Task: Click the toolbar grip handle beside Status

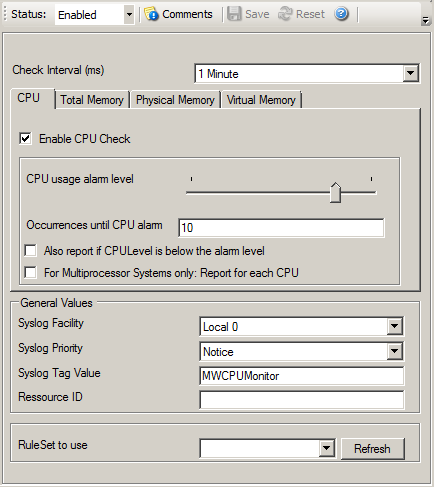Action: (5, 14)
